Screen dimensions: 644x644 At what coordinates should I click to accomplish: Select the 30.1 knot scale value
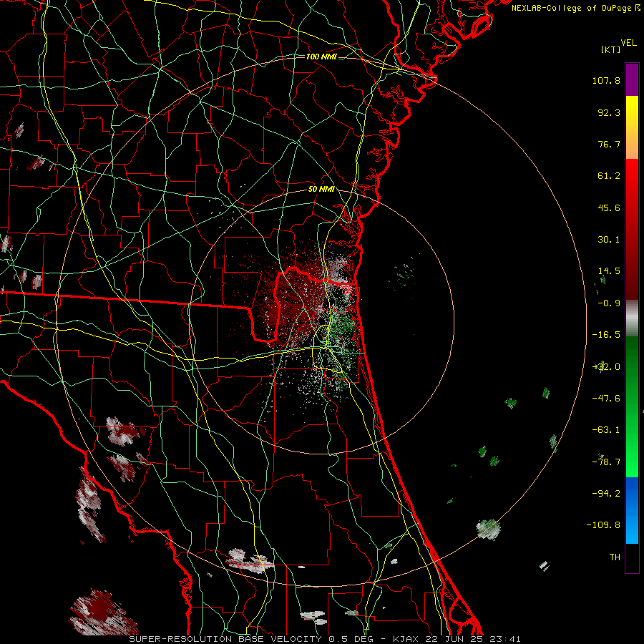(609, 240)
